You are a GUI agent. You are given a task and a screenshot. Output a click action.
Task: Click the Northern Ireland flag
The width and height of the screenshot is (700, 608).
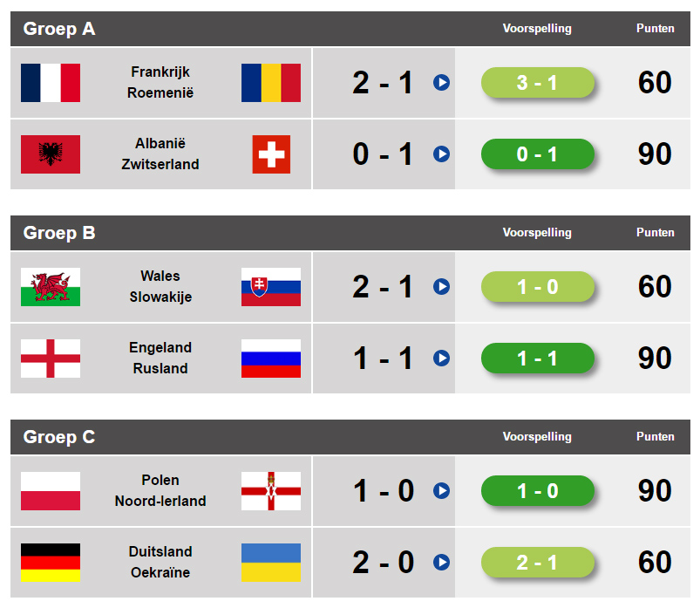[x=271, y=491]
